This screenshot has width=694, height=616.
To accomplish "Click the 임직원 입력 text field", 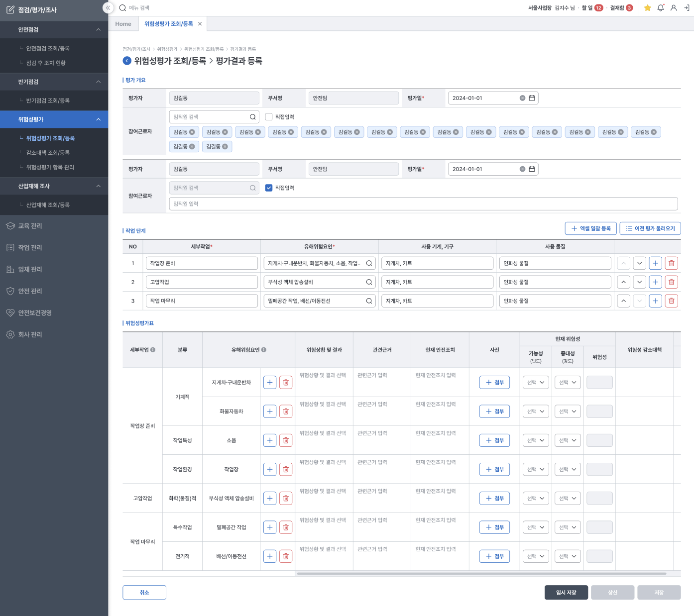I will (423, 204).
